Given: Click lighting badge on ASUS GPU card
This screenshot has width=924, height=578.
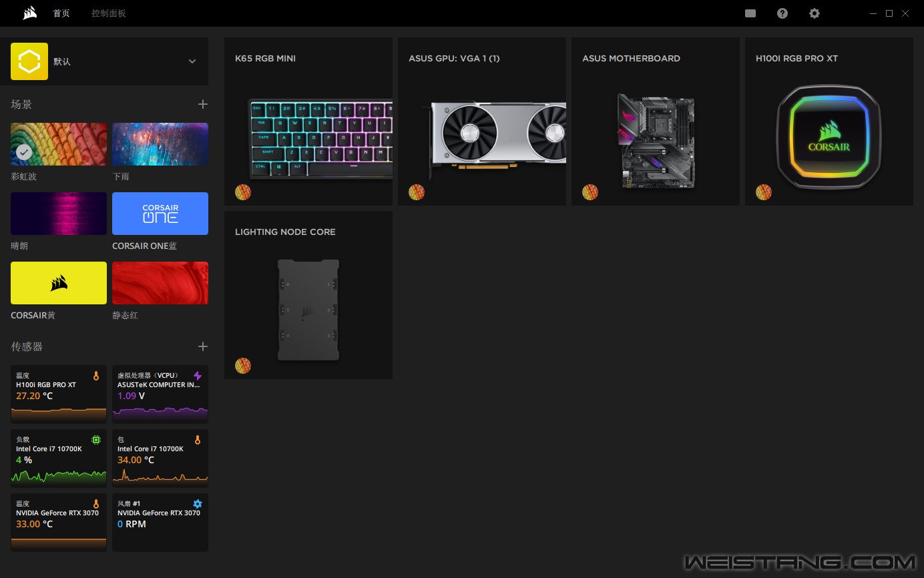Looking at the screenshot, I should coord(417,192).
